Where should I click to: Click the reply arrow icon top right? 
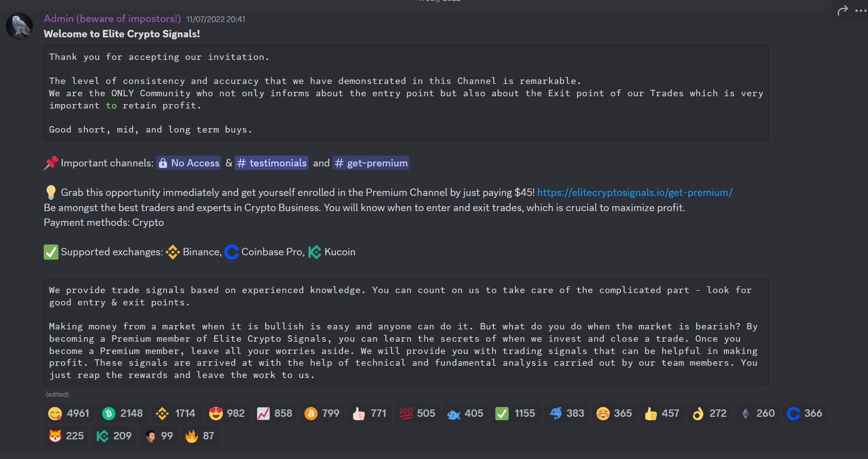(842, 10)
